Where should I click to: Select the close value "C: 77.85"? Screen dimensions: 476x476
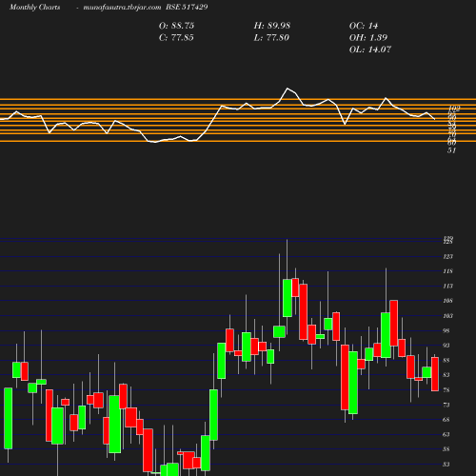point(176,37)
